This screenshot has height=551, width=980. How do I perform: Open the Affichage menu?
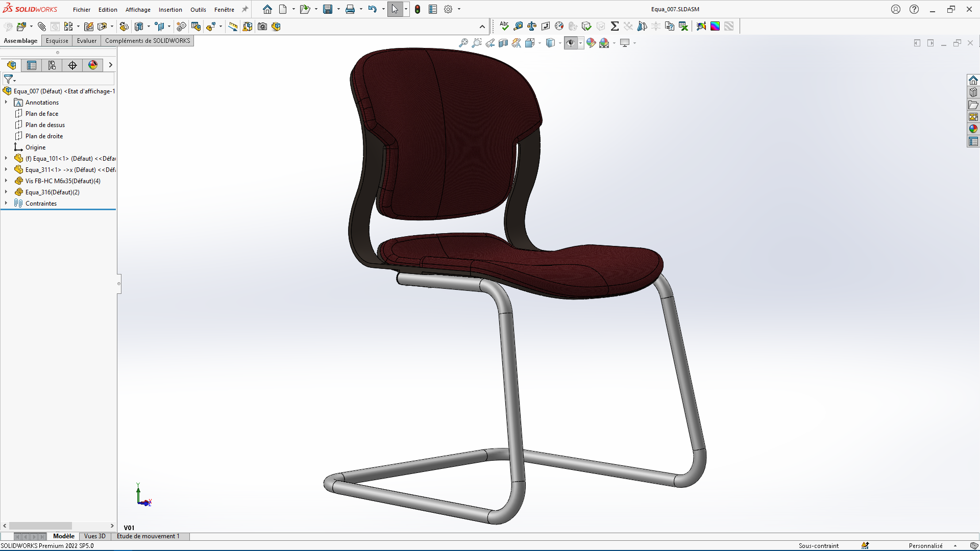tap(138, 10)
